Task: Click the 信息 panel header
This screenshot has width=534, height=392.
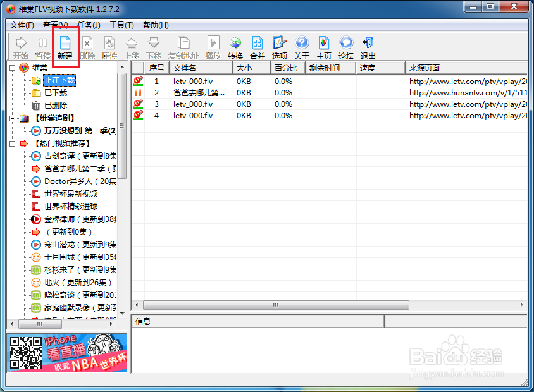Action: (x=258, y=321)
